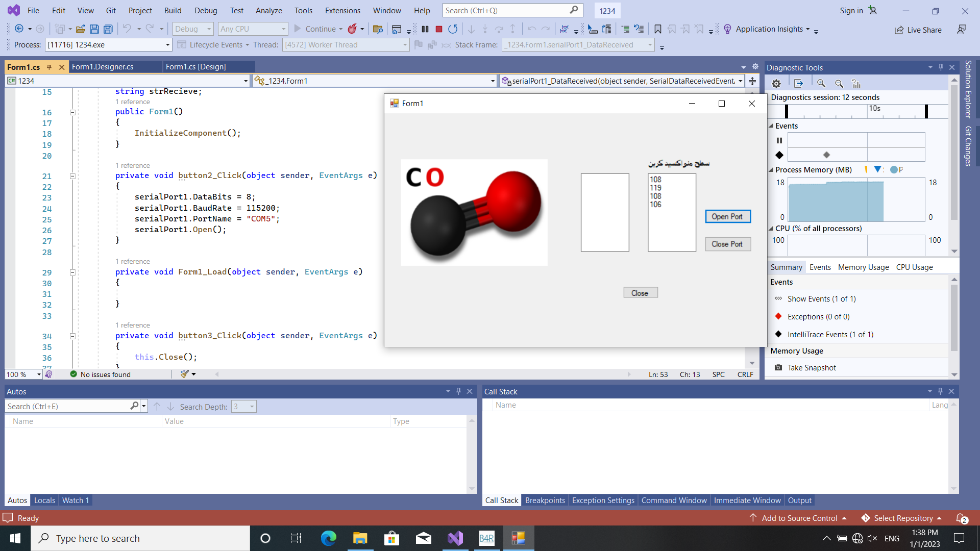
Task: Click the Take Snapshot icon
Action: coord(778,367)
